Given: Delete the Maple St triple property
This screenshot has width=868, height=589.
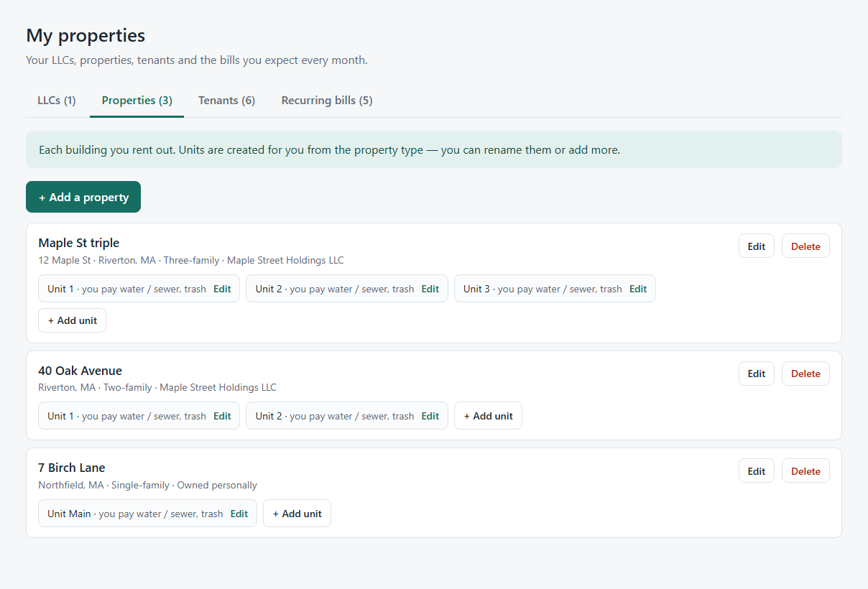Looking at the screenshot, I should point(805,246).
